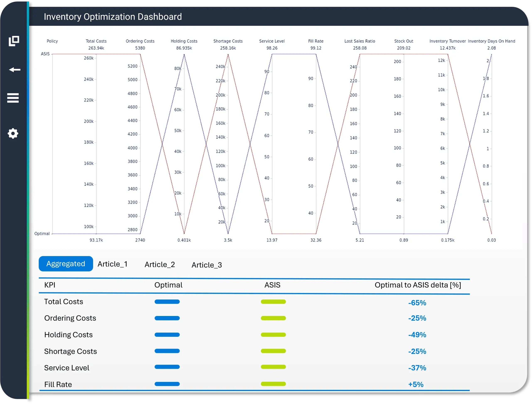Click the Total Costs blue Optimal bar
Screen dimensions: 532x405
point(167,302)
